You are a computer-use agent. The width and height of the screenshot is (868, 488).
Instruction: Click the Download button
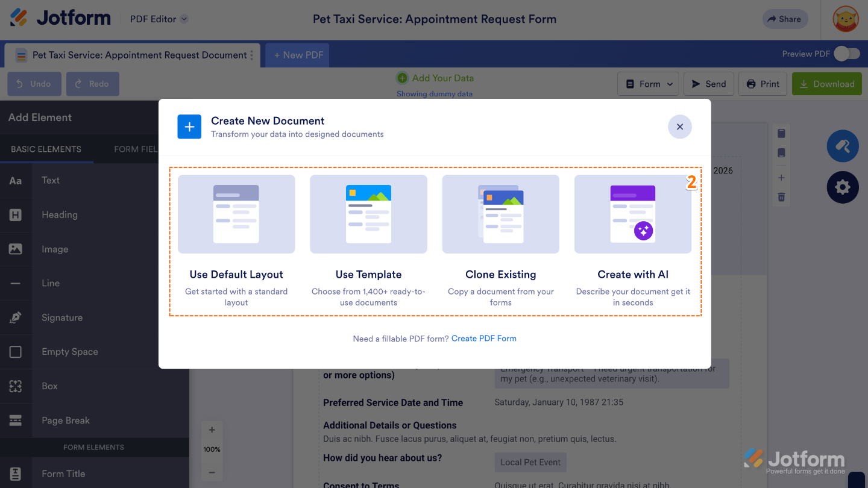coord(826,84)
